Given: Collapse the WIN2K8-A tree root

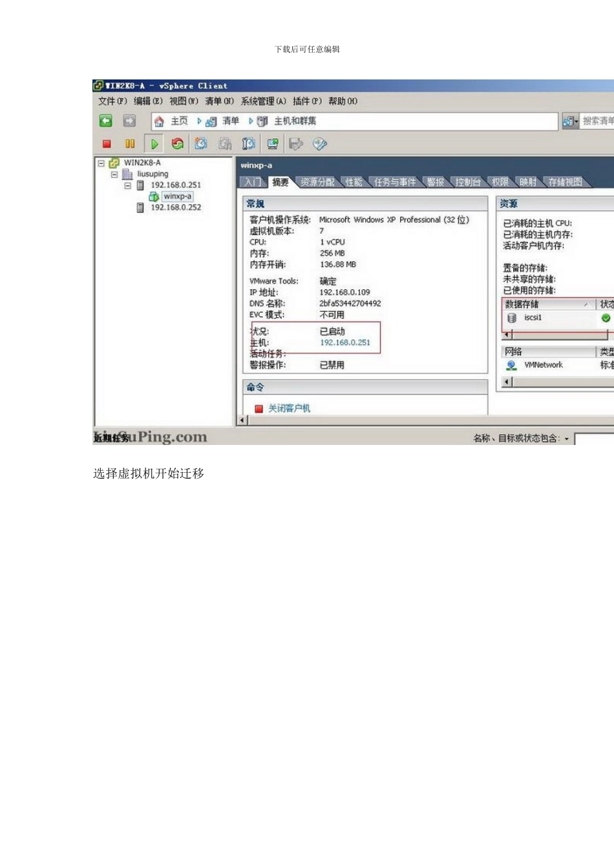Looking at the screenshot, I should pos(101,163).
